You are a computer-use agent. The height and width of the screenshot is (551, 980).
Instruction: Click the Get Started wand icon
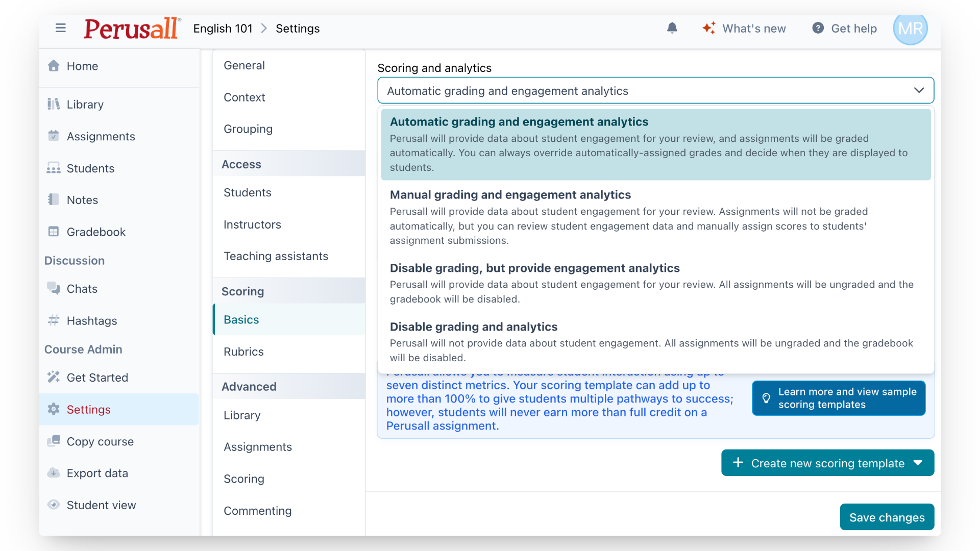point(54,377)
